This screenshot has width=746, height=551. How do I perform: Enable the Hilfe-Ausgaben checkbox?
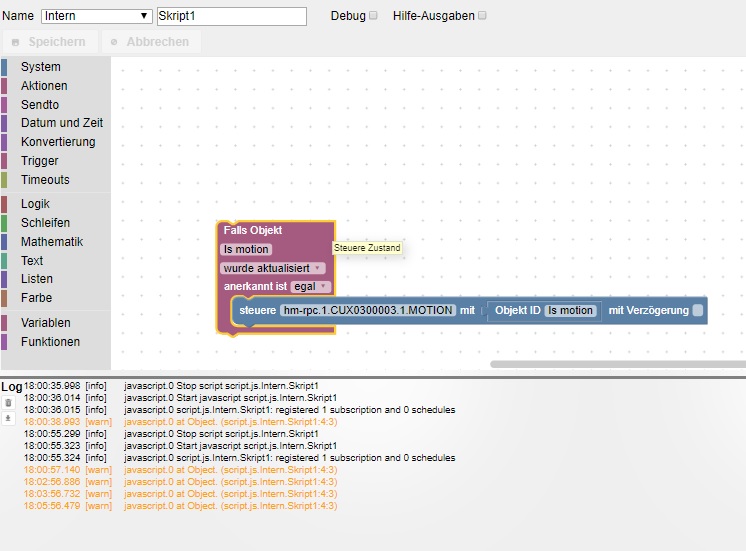coord(482,16)
